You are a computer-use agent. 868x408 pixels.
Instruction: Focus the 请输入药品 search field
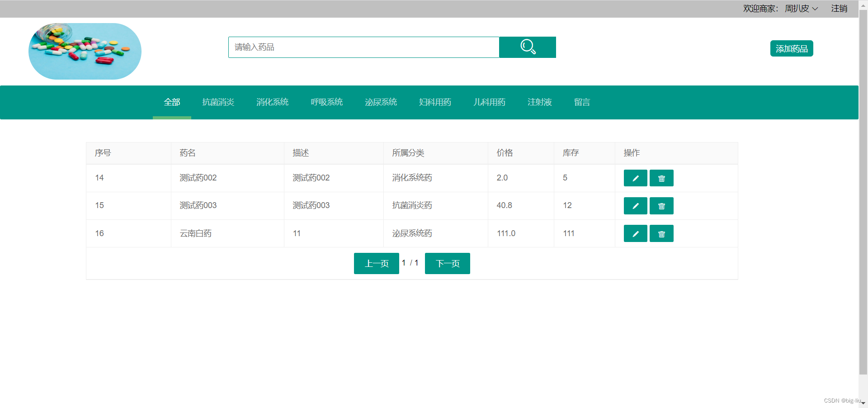click(x=363, y=47)
